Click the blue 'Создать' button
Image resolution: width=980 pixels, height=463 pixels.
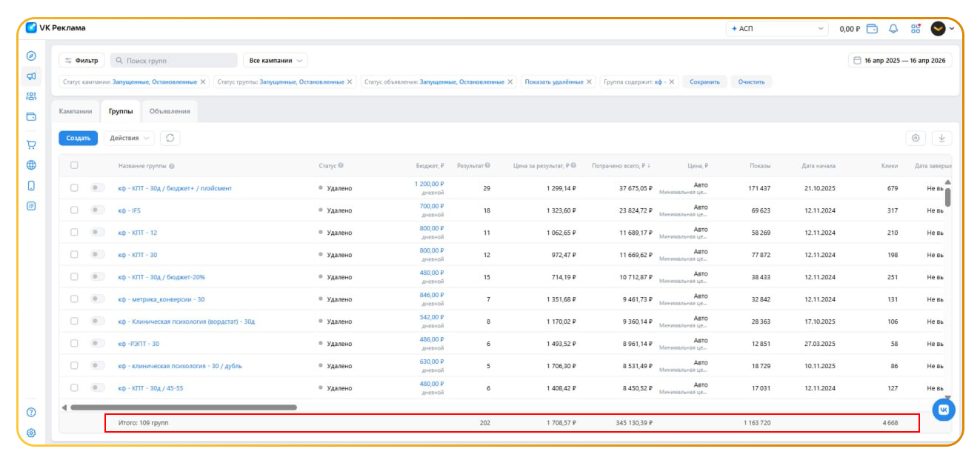point(78,138)
